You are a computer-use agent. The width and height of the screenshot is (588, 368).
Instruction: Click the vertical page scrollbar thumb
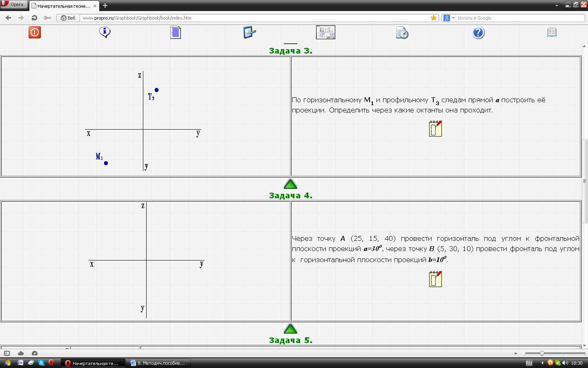click(x=585, y=181)
